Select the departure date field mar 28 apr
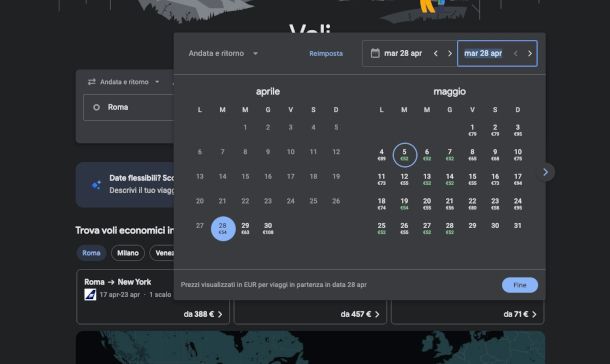The image size is (610, 364). coord(403,53)
